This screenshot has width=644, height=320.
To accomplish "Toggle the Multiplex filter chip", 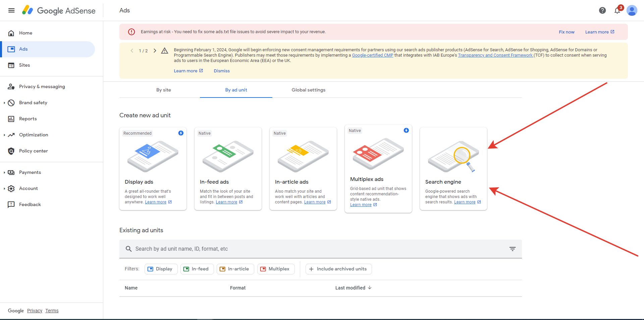I will click(x=276, y=269).
